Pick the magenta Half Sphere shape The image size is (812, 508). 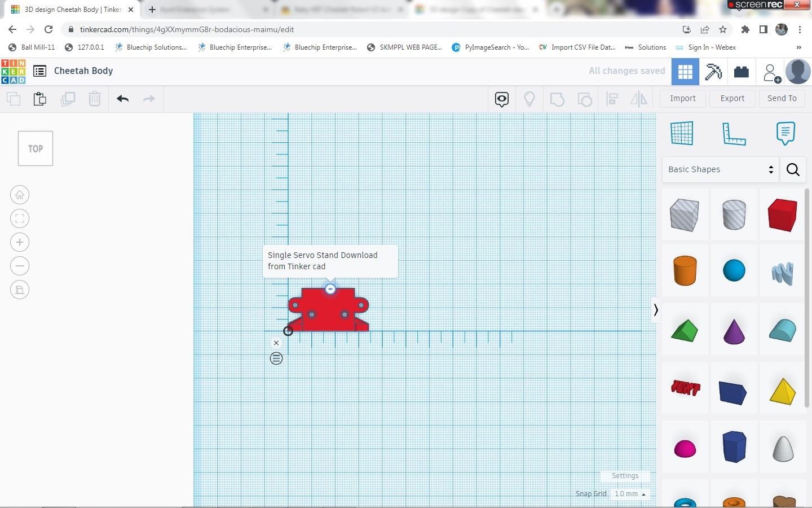click(685, 449)
